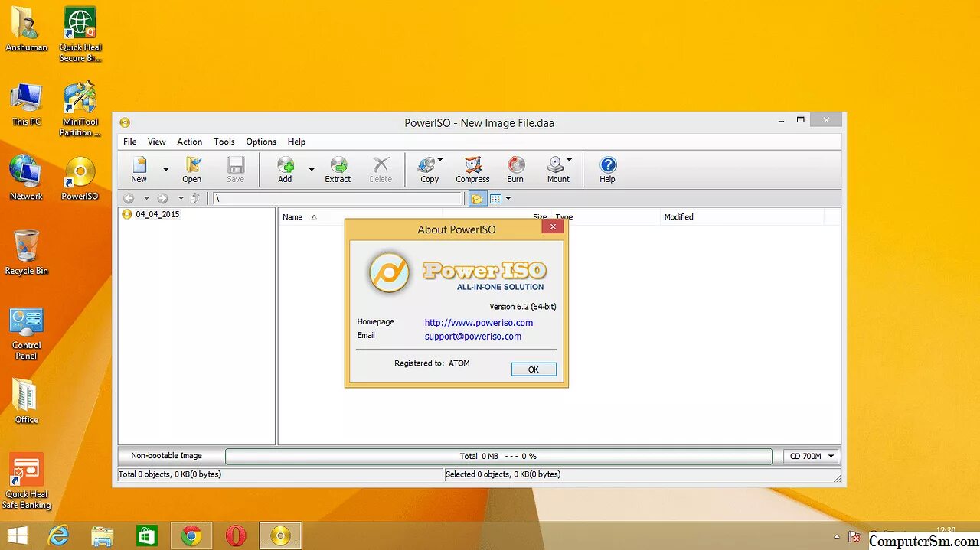Expand the Forward history dropdown arrow

(181, 199)
